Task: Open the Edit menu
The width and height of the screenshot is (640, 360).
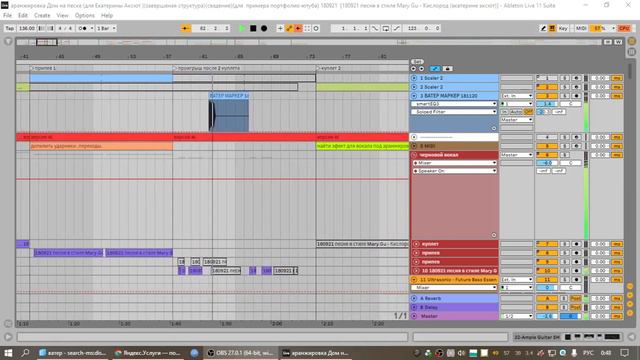Action: [x=23, y=15]
